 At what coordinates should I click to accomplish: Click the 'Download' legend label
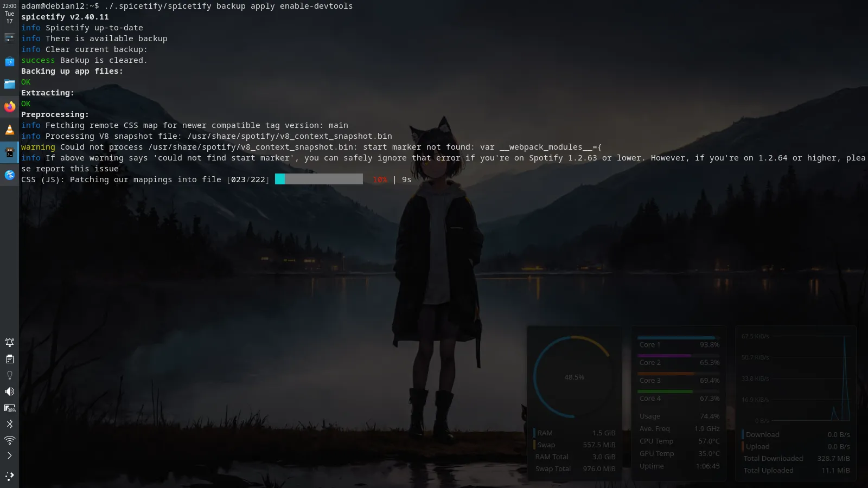point(762,435)
